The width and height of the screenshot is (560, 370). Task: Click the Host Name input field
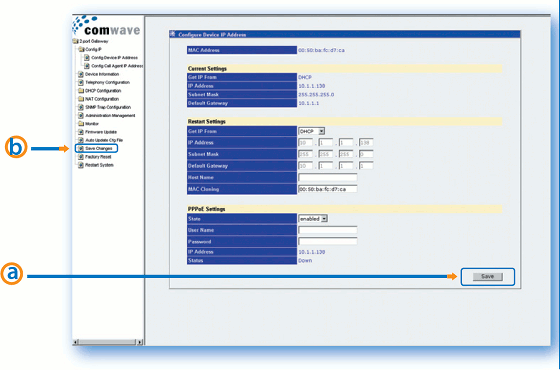point(328,177)
